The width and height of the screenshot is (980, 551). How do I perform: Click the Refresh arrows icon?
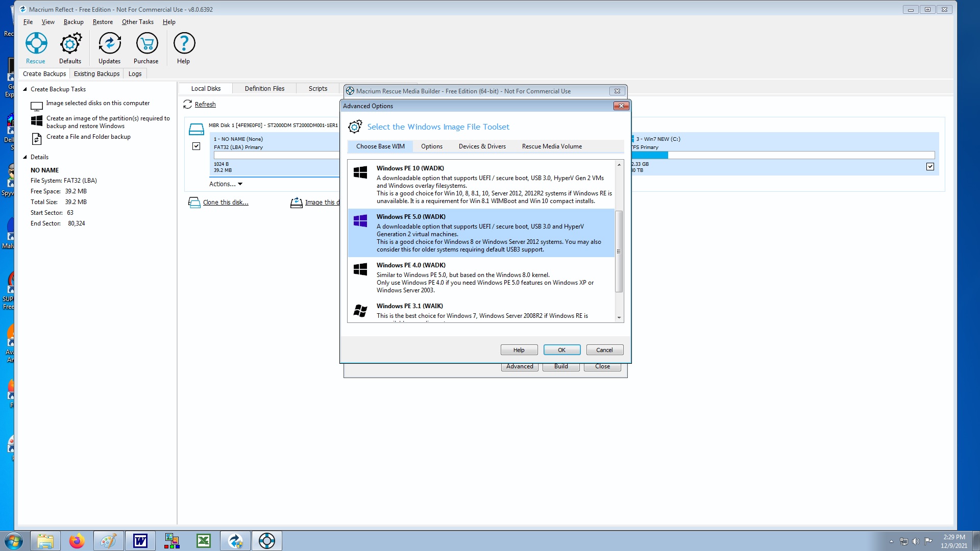point(187,104)
